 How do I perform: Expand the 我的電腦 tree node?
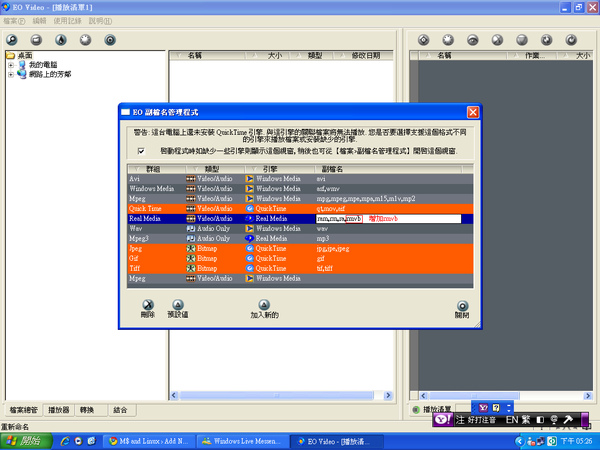tap(11, 65)
